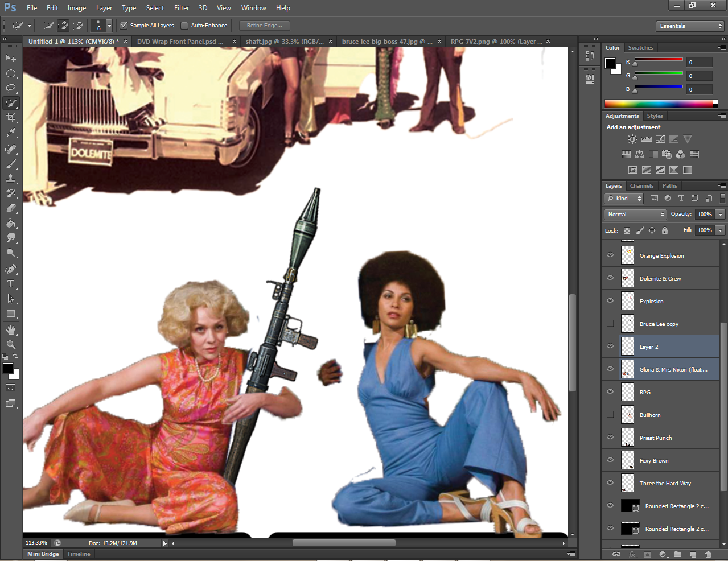728x561 pixels.
Task: Open the tool preset picker arrow
Action: [29, 26]
